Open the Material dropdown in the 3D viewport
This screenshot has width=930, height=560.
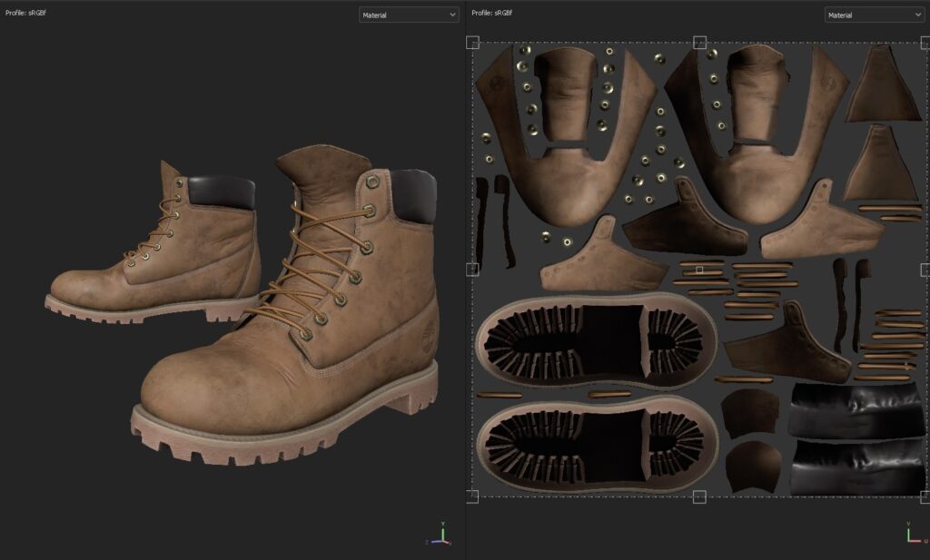(x=409, y=15)
